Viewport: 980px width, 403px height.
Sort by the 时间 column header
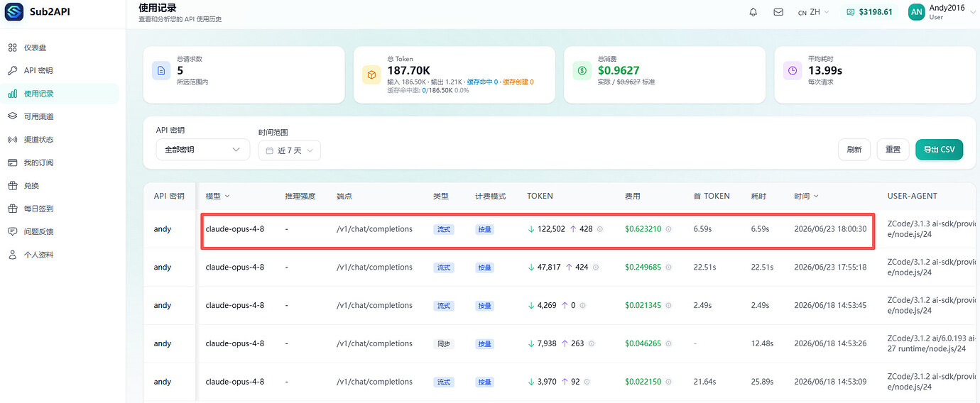pyautogui.click(x=806, y=196)
